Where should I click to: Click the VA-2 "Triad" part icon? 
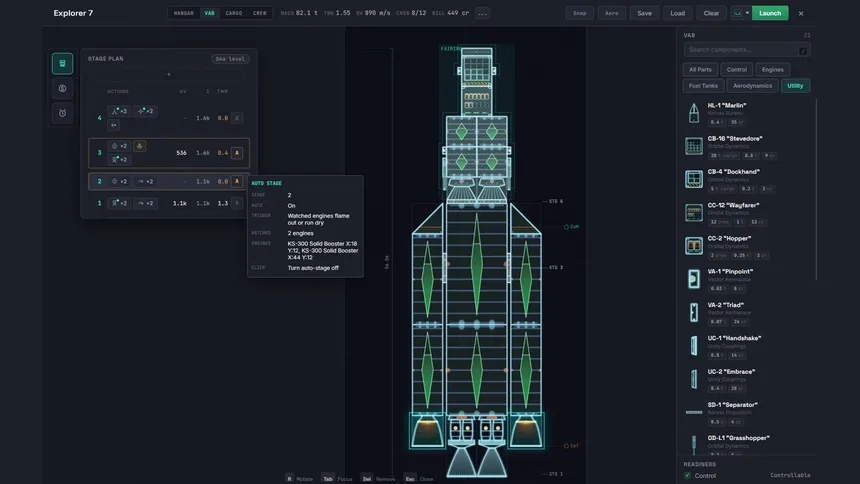(694, 312)
